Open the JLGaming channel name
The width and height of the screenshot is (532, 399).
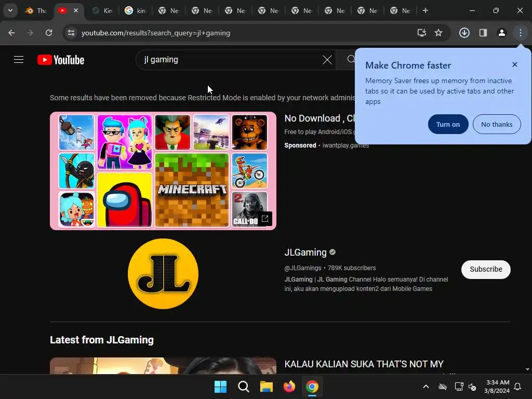305,252
